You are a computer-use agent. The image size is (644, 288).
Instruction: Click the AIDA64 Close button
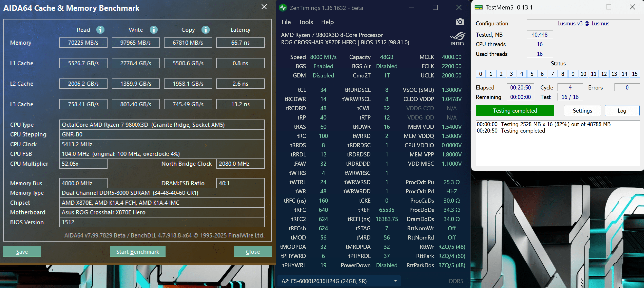click(253, 252)
